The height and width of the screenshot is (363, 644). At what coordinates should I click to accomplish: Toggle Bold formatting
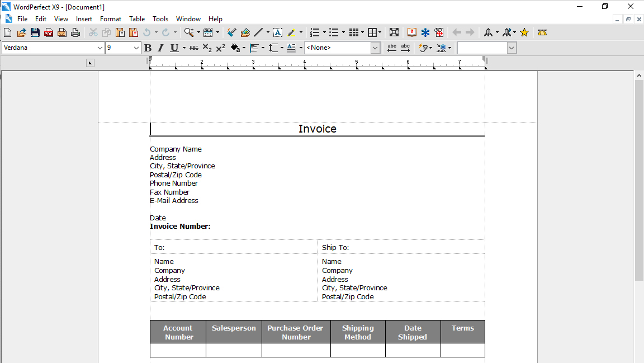pyautogui.click(x=148, y=48)
